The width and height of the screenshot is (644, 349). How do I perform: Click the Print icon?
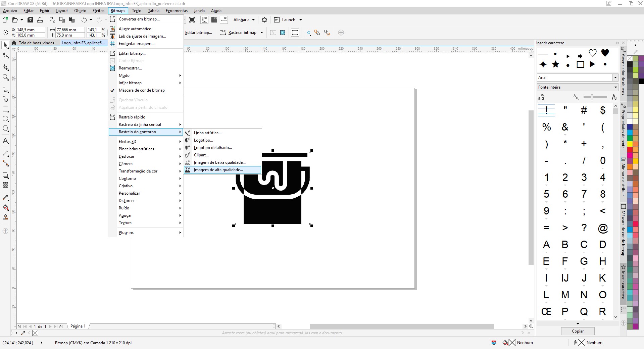coord(40,20)
